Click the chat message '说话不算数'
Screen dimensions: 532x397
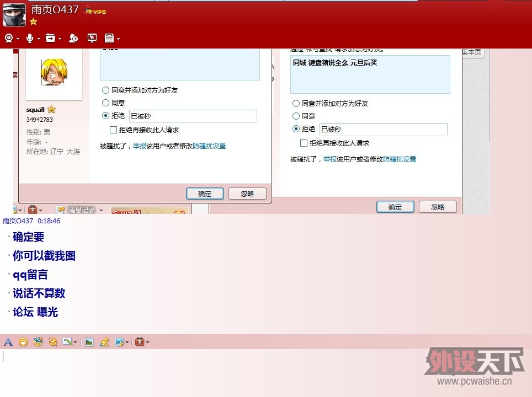[39, 293]
